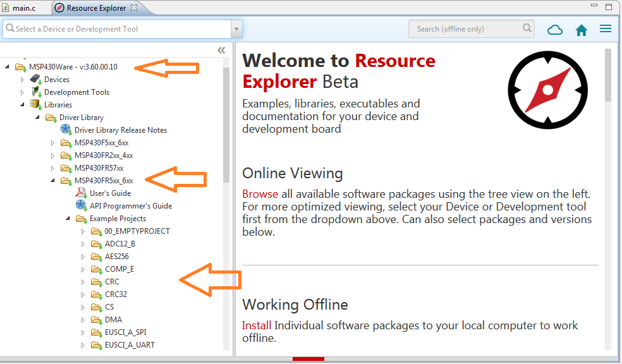Click the COMP_E folder icon
The height and width of the screenshot is (364, 622).
(96, 269)
